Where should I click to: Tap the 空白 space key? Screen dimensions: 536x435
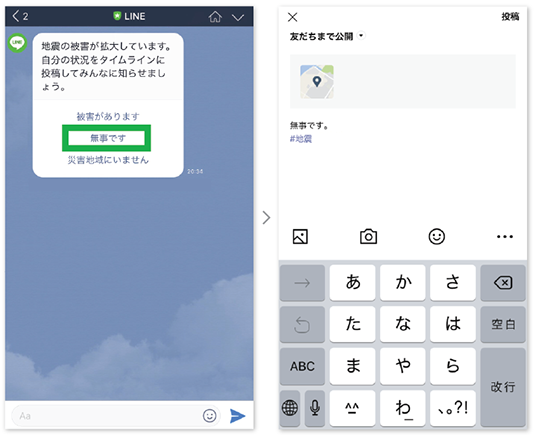[x=503, y=324]
